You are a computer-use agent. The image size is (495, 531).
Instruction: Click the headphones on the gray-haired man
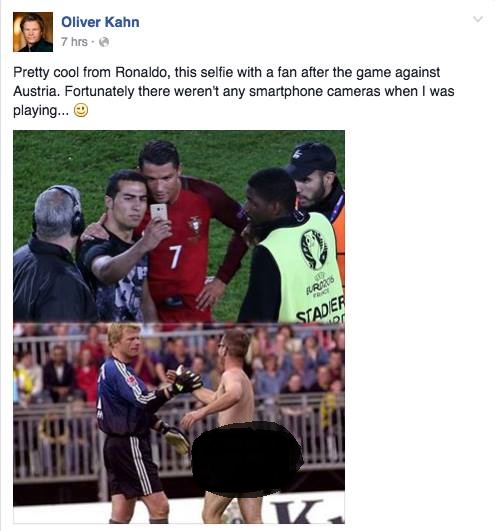coord(73,211)
